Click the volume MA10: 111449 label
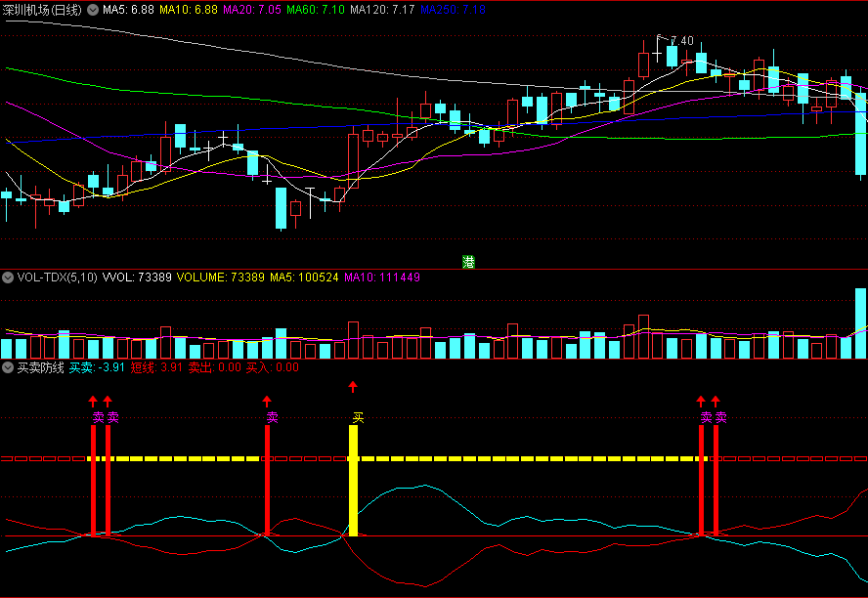The image size is (868, 598). (382, 278)
